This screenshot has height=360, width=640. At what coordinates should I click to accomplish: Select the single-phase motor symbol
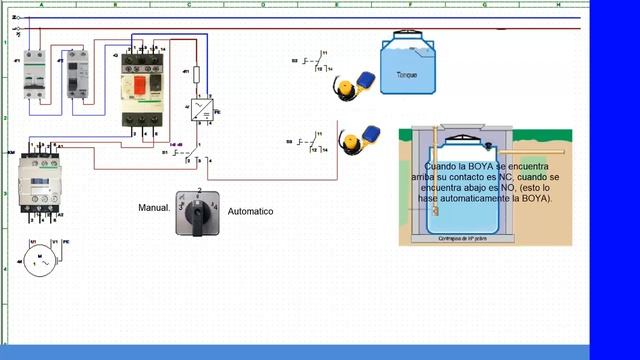coord(40,261)
